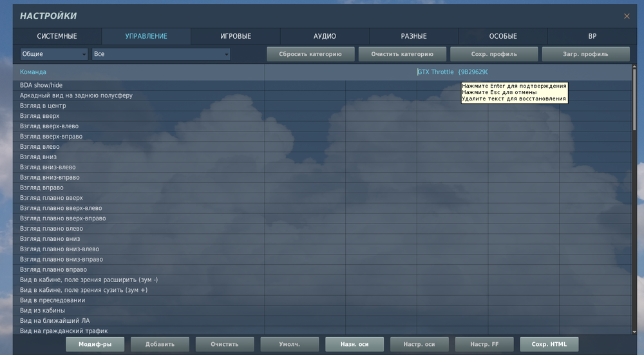
Task: Open the СИСТЕМНЫЕ tab
Action: (x=57, y=36)
